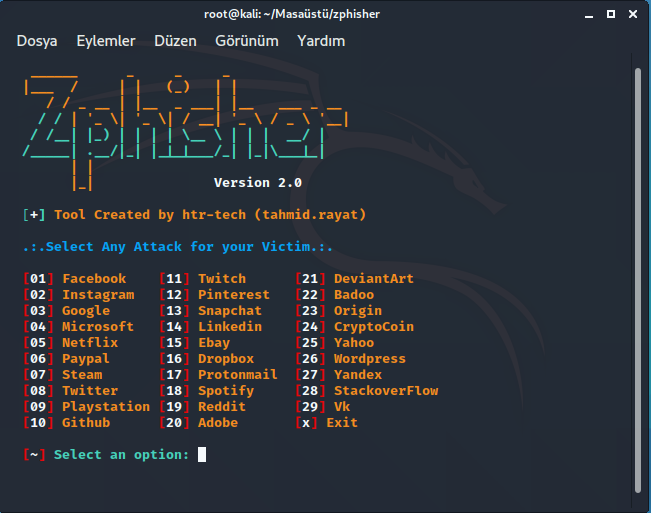Click the Paypal entry
Screen dimensions: 651x513
coord(86,359)
